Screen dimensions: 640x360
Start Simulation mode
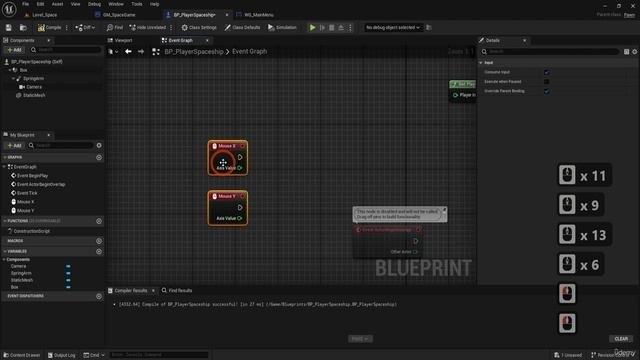282,27
